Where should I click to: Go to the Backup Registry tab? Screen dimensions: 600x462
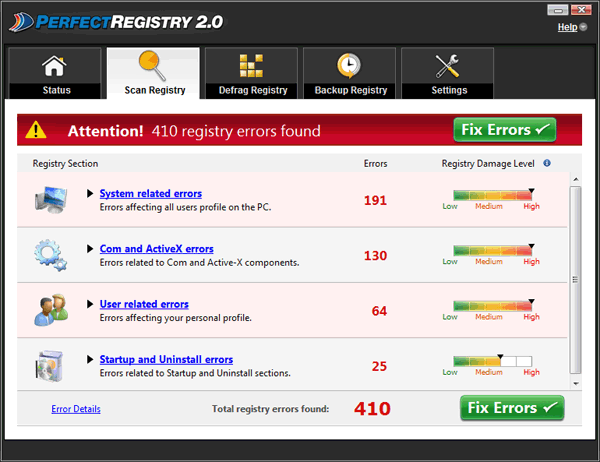click(349, 73)
